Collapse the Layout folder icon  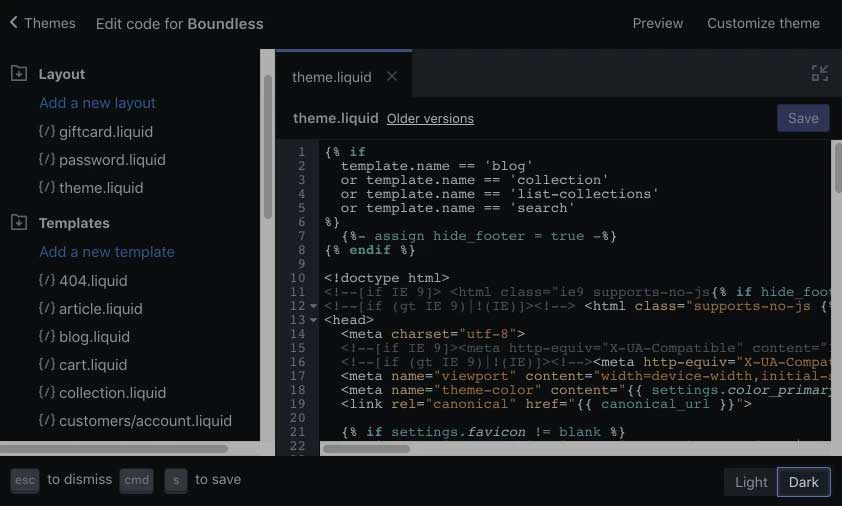click(19, 73)
